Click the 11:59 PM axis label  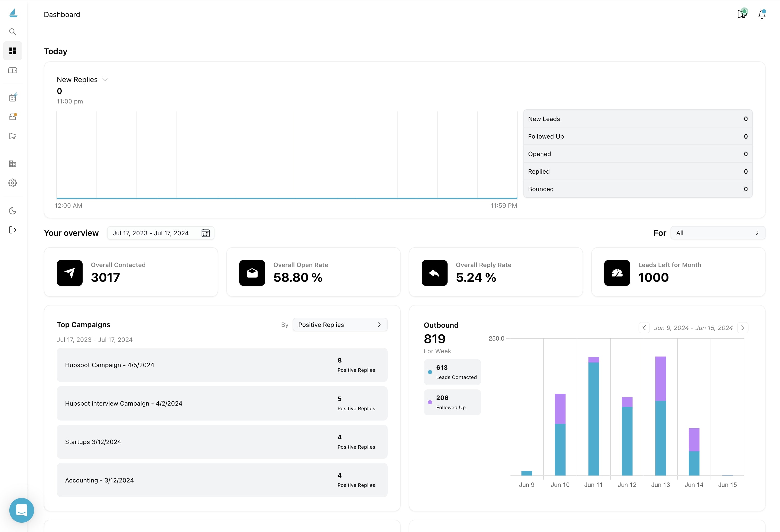click(x=504, y=206)
